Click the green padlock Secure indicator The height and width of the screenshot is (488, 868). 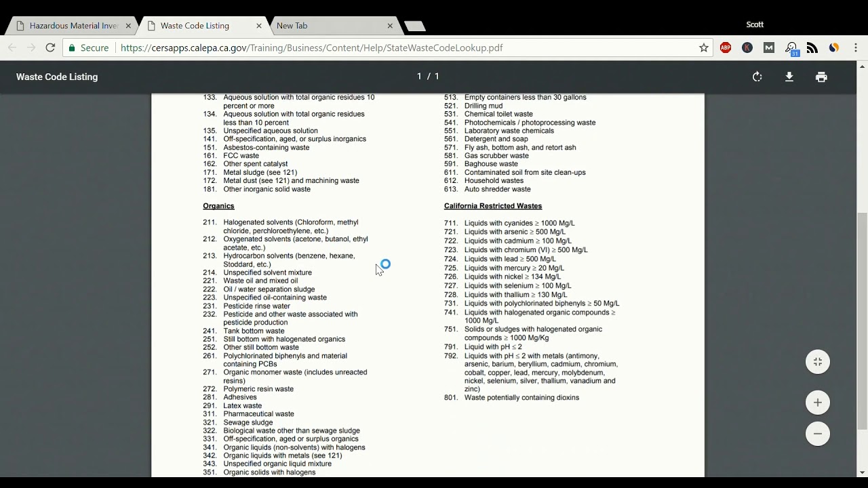coord(89,47)
